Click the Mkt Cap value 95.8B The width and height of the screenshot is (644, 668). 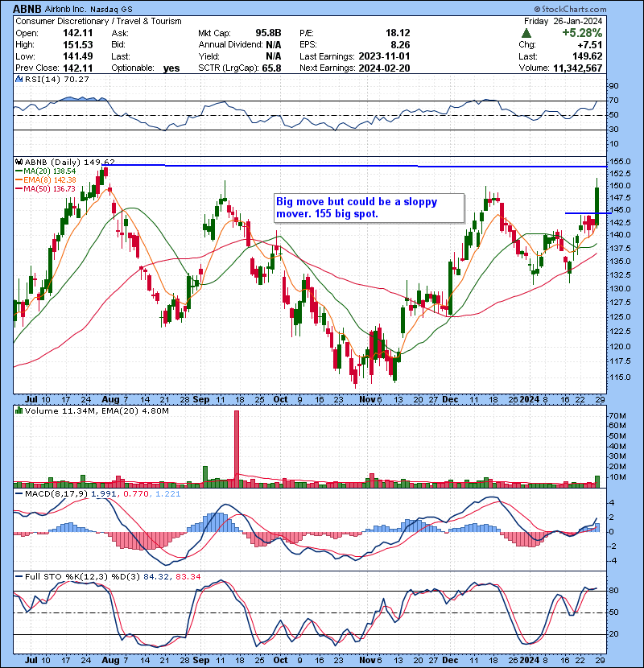click(x=269, y=33)
